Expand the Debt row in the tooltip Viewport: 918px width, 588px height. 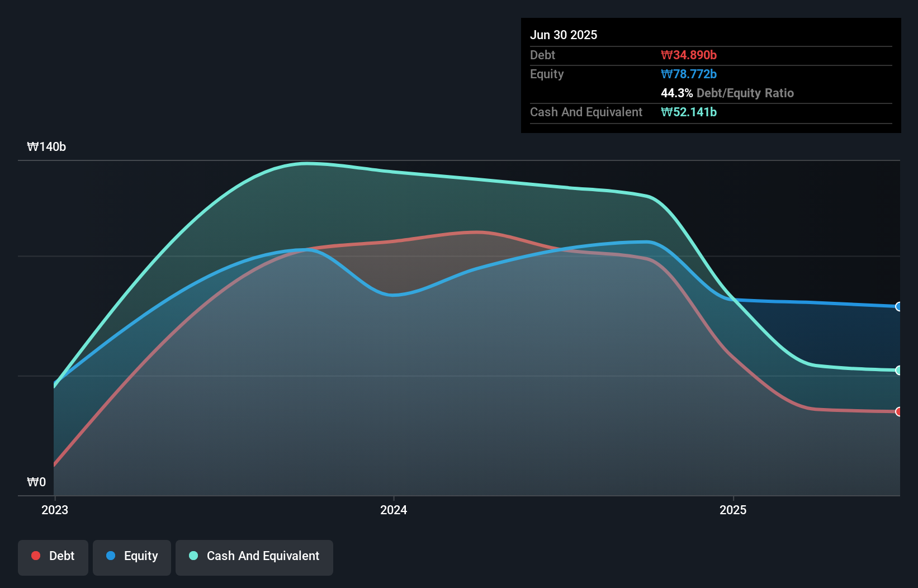click(x=542, y=55)
